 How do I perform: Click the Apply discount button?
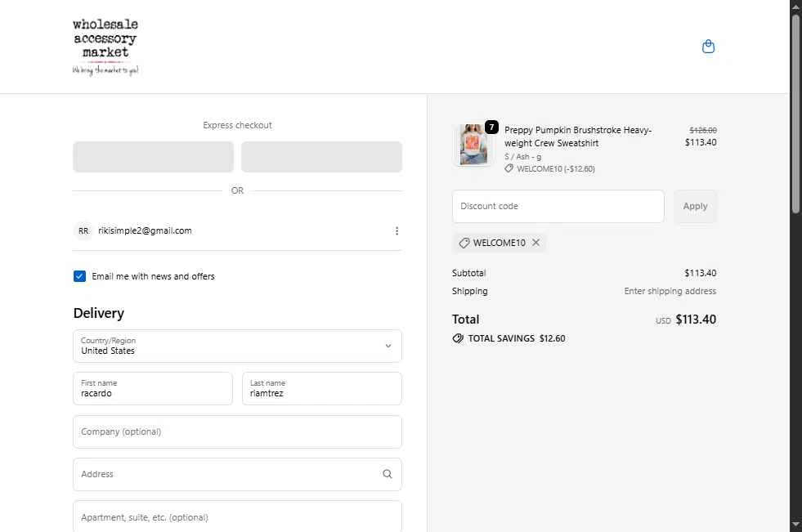pos(695,207)
